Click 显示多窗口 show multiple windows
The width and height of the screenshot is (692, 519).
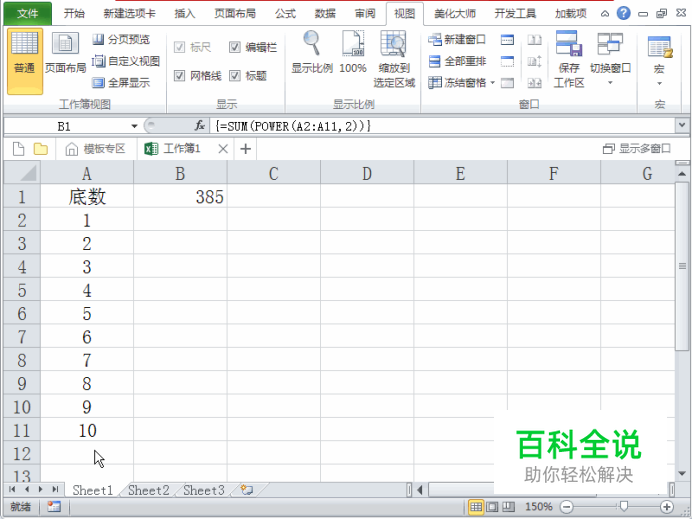(x=637, y=149)
